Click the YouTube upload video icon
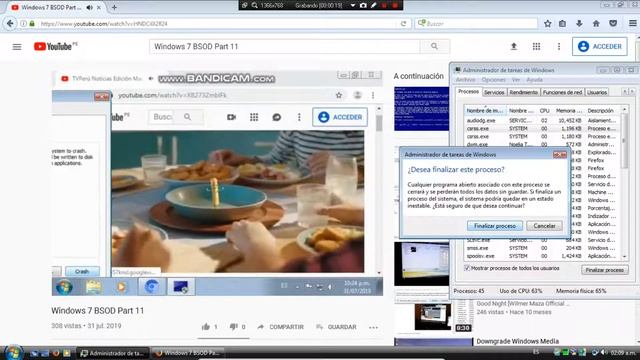Screen dimensions: 640x360 click(x=514, y=47)
